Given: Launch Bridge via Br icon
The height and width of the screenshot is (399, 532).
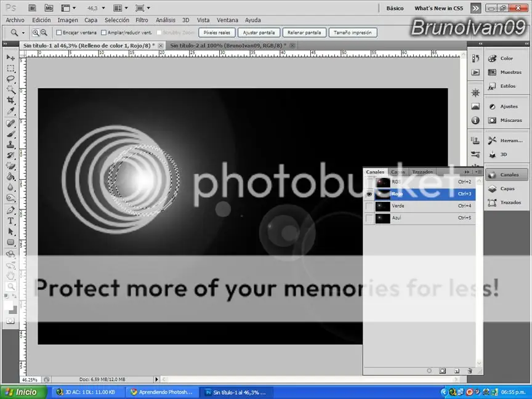Looking at the screenshot, I should tap(32, 8).
